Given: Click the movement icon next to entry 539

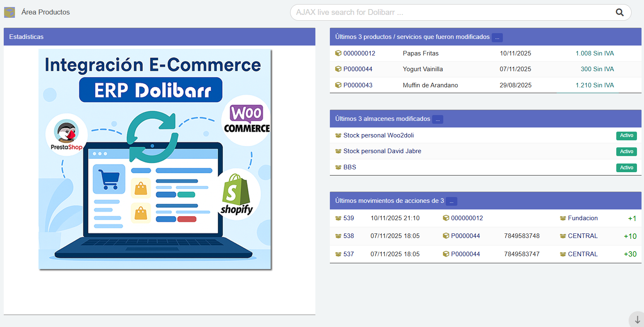Looking at the screenshot, I should [338, 218].
